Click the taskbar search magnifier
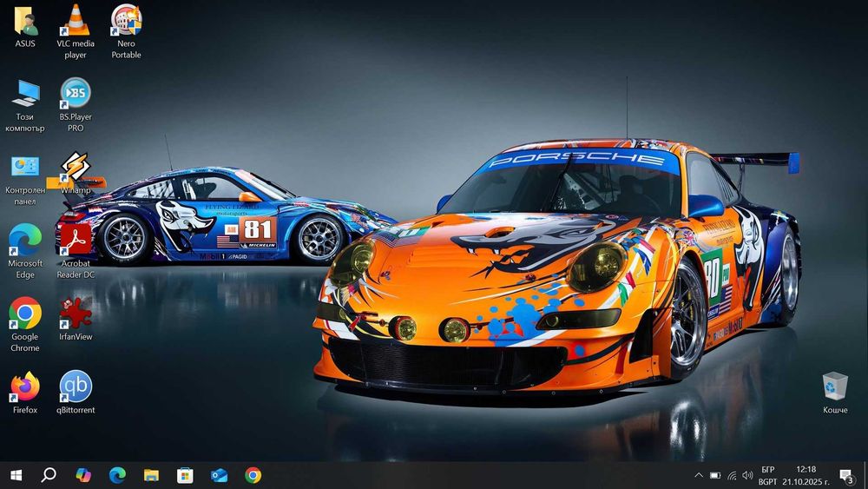 tap(49, 475)
